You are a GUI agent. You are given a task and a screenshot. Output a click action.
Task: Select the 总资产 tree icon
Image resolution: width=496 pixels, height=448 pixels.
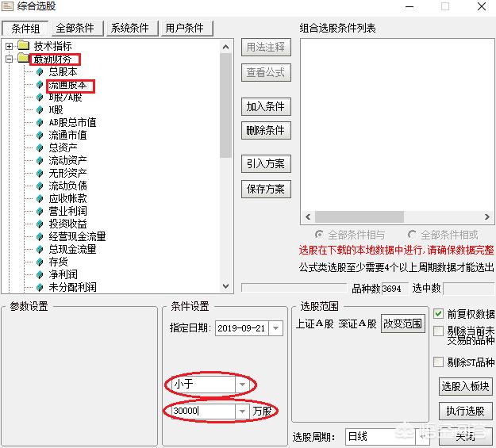(x=39, y=147)
